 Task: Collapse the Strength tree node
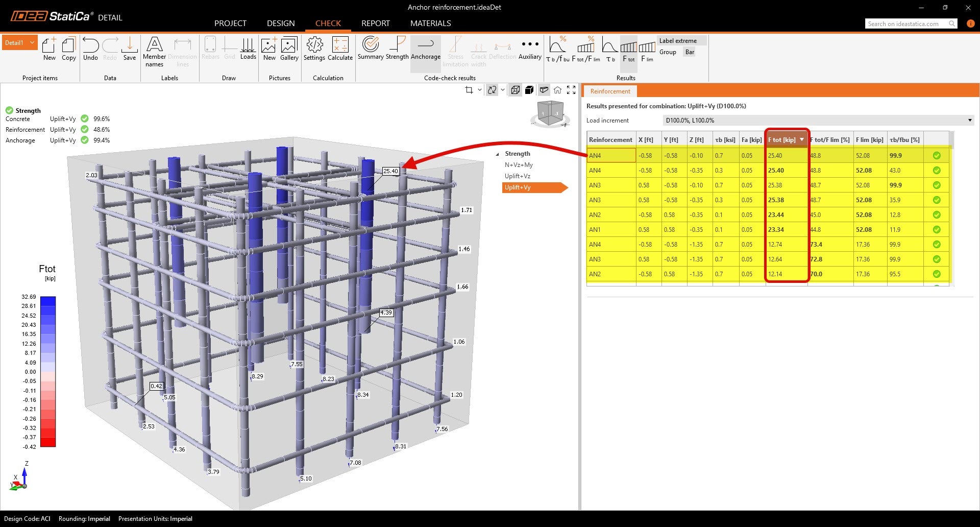(498, 154)
